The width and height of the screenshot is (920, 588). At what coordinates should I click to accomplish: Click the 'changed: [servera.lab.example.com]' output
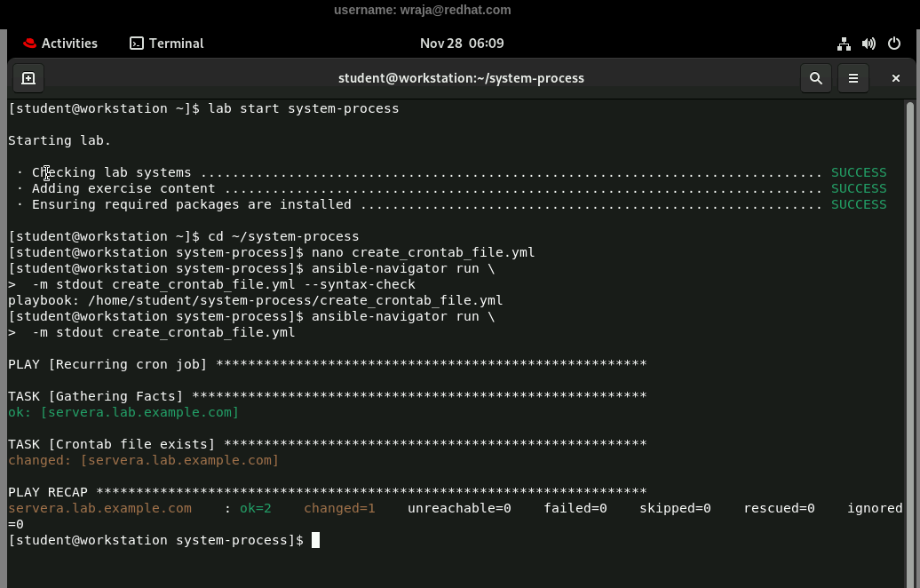[x=143, y=460]
